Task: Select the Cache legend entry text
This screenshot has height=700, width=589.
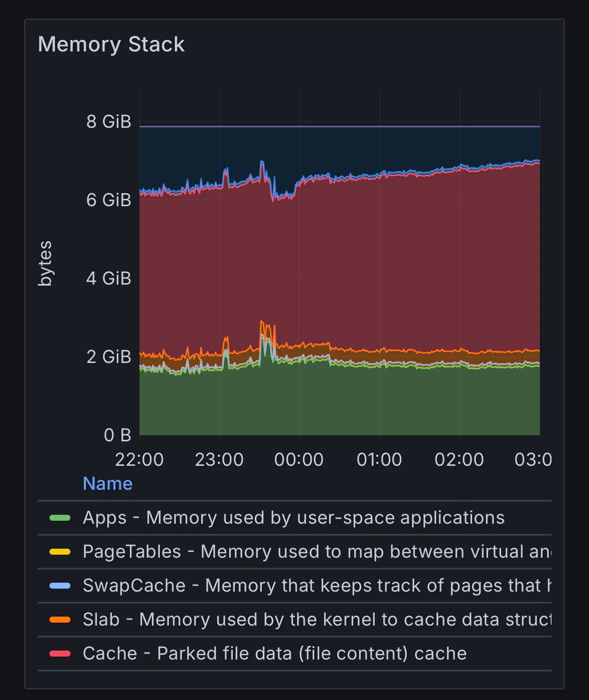Action: coord(274,654)
